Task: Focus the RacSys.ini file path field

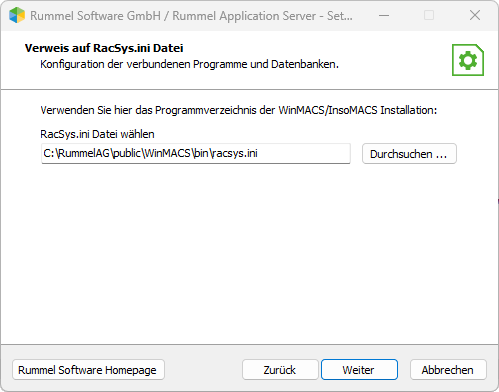Action: point(196,153)
